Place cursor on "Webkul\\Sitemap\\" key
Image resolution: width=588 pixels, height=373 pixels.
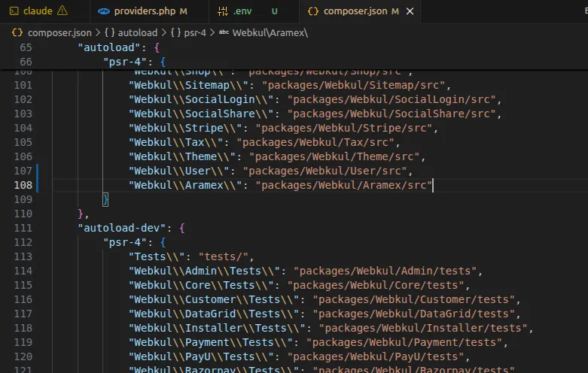tap(188, 85)
